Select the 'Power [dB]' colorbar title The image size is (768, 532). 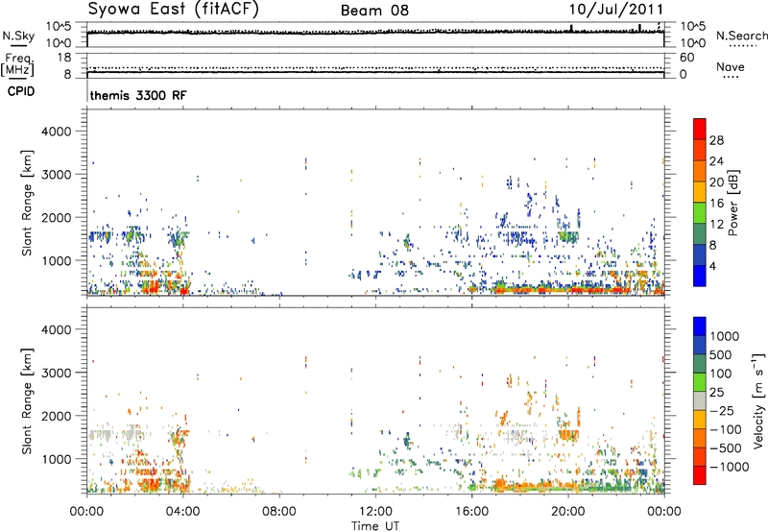click(x=733, y=203)
